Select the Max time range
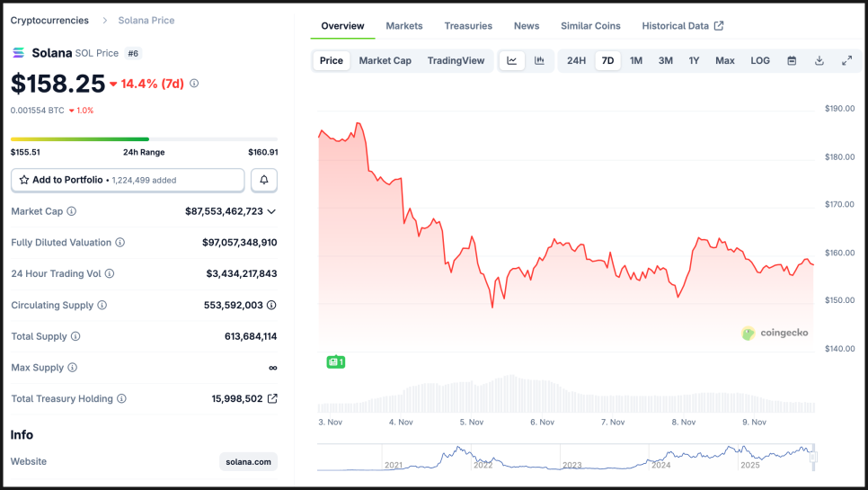This screenshot has height=490, width=868. 724,61
